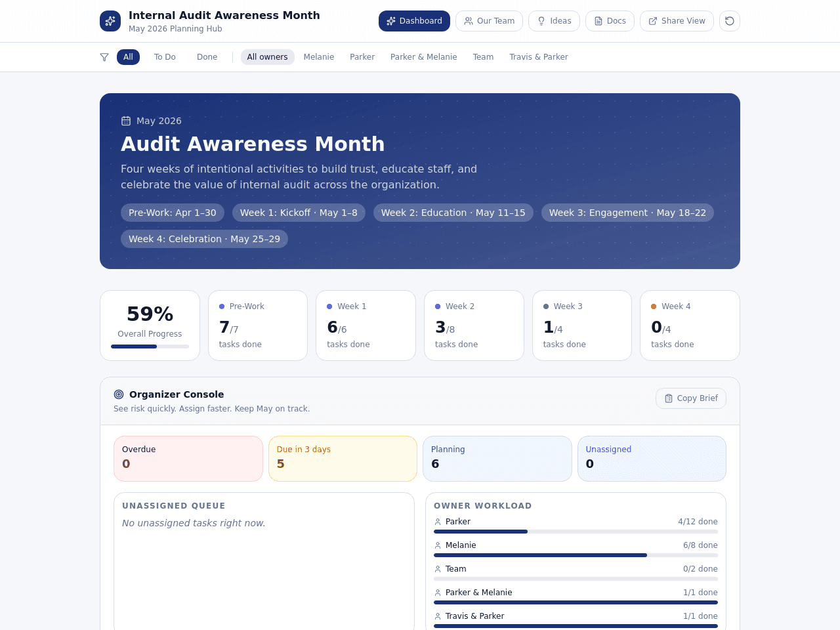Click the Week 2: Education pill
The height and width of the screenshot is (630, 840).
click(x=453, y=213)
